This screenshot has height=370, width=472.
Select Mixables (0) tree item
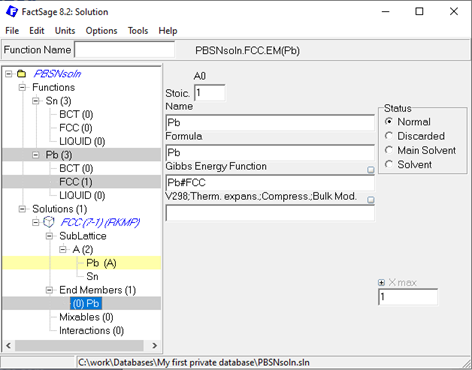(x=86, y=317)
